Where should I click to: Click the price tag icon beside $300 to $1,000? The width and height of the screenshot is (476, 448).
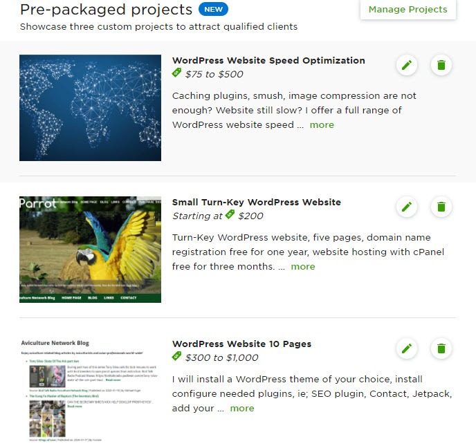coord(176,356)
